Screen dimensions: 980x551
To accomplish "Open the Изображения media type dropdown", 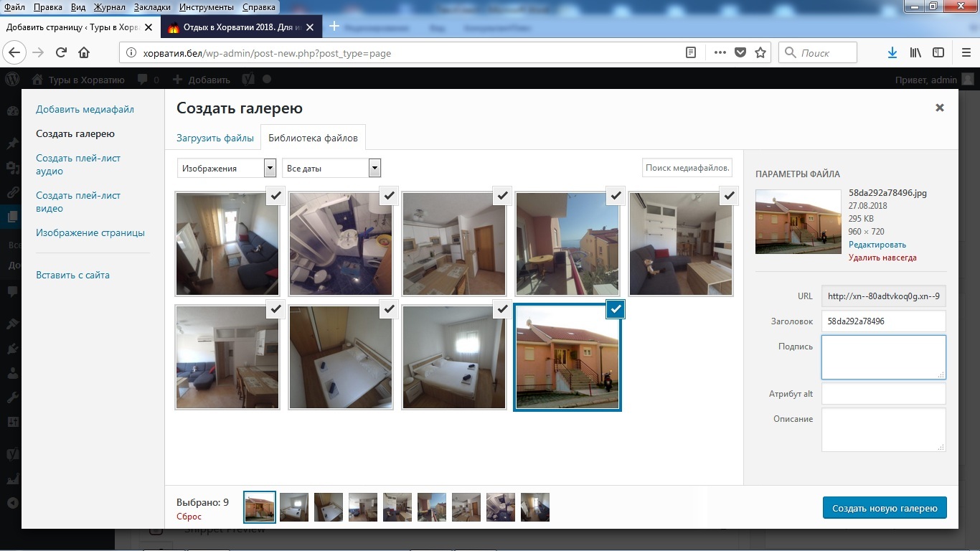I will [x=226, y=168].
